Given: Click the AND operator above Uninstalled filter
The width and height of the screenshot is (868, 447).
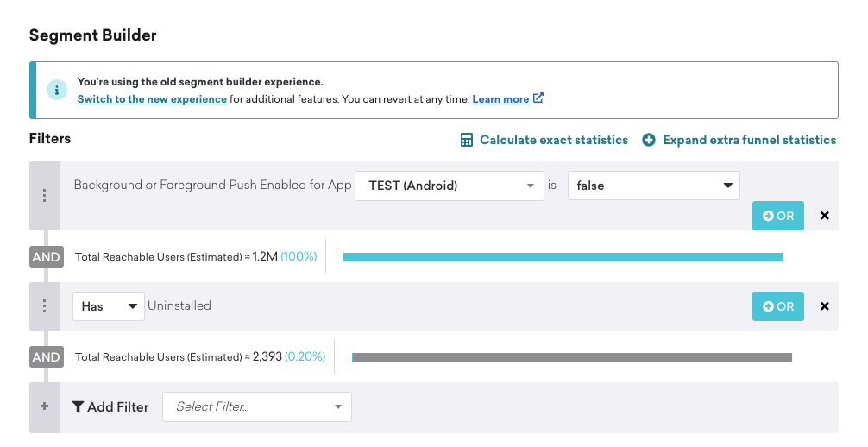Looking at the screenshot, I should [x=47, y=256].
